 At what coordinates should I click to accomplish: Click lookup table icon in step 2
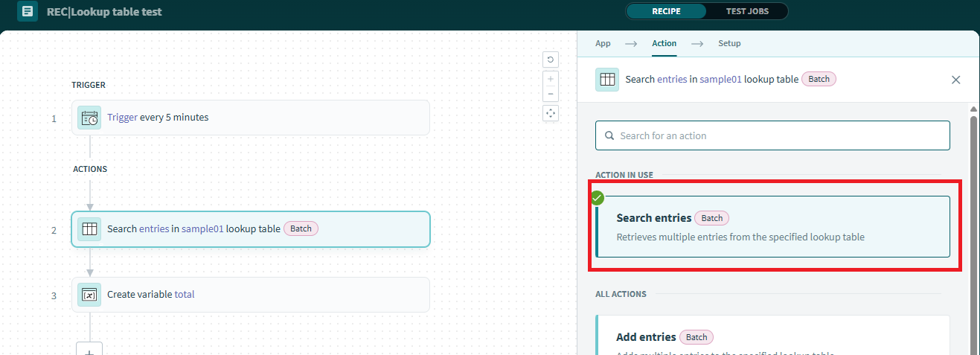[x=89, y=229]
